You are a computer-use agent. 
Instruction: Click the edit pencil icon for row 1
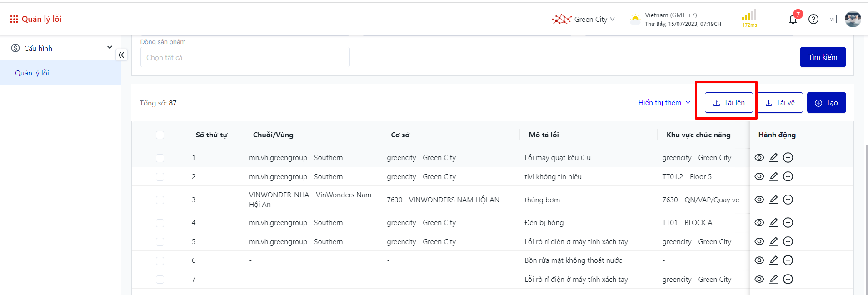773,158
